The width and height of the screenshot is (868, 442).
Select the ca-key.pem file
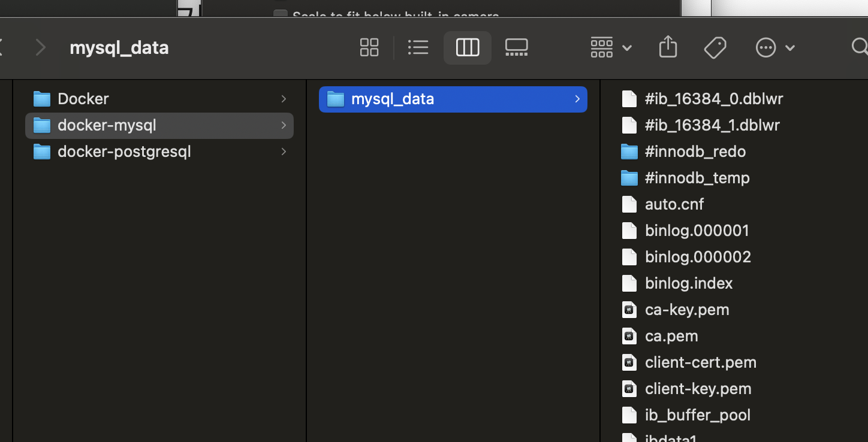687,310
